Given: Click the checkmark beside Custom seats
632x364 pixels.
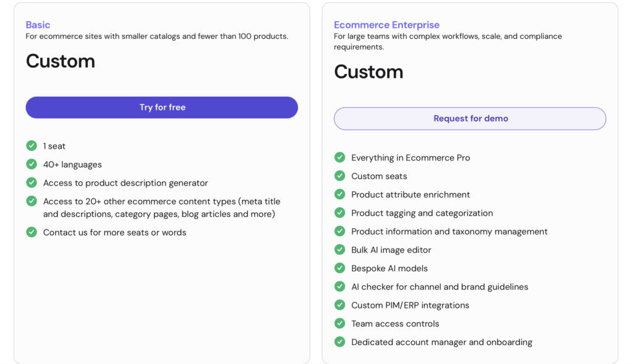Looking at the screenshot, I should tap(340, 176).
